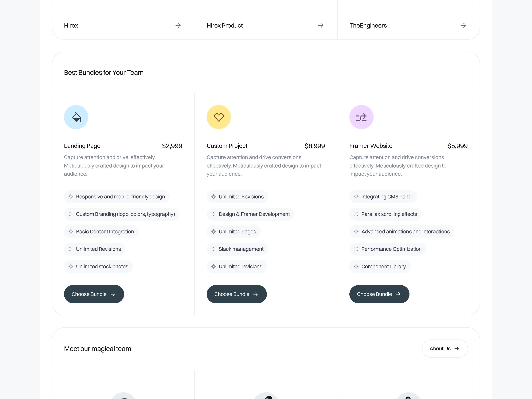The image size is (532, 399).
Task: Click the Hirex Product navigation arrow
Action: point(321,25)
